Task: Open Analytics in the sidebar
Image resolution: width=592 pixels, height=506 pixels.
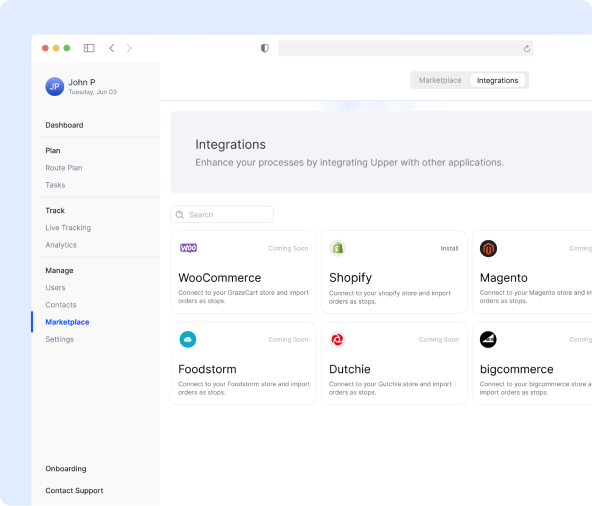Action: [61, 245]
